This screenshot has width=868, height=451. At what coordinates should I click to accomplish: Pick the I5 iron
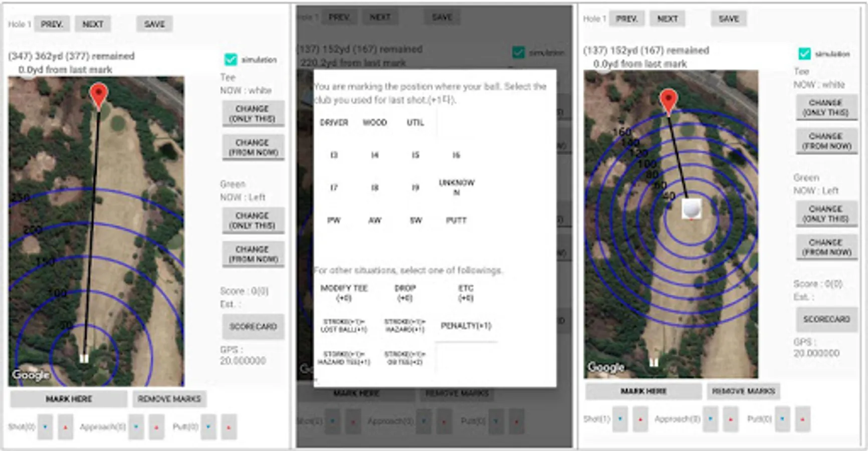(415, 155)
